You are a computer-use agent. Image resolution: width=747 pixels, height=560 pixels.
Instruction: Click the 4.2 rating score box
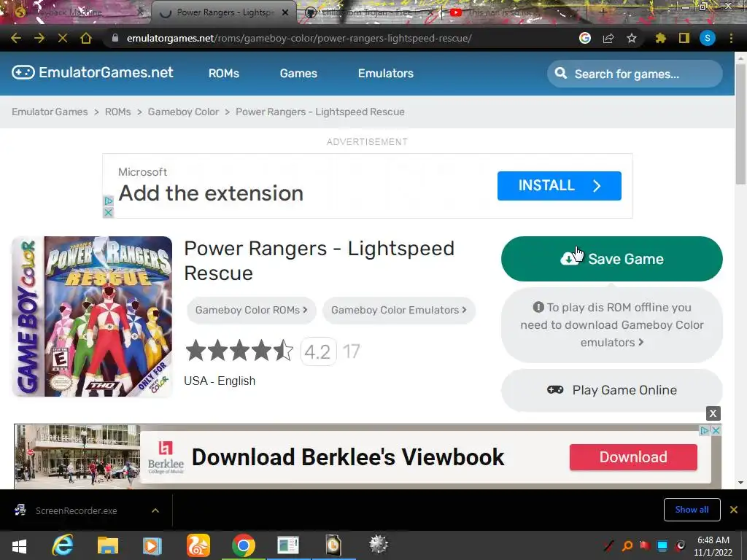[318, 352]
